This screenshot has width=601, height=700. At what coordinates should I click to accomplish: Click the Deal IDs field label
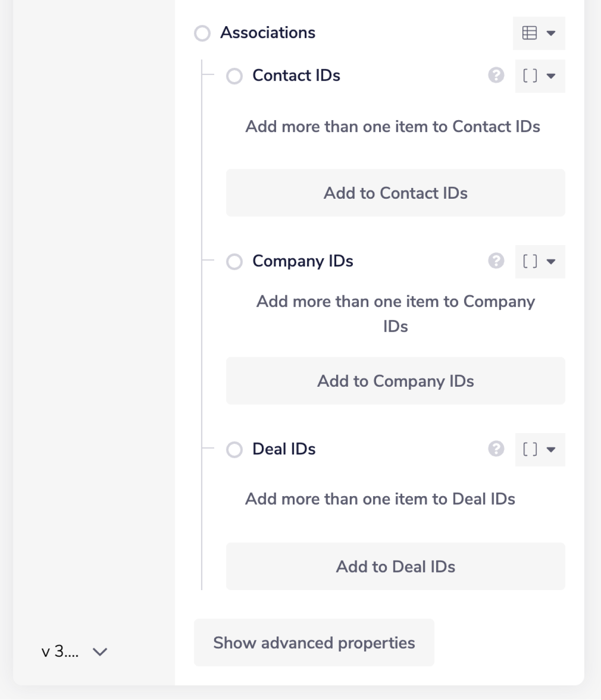[x=284, y=449]
